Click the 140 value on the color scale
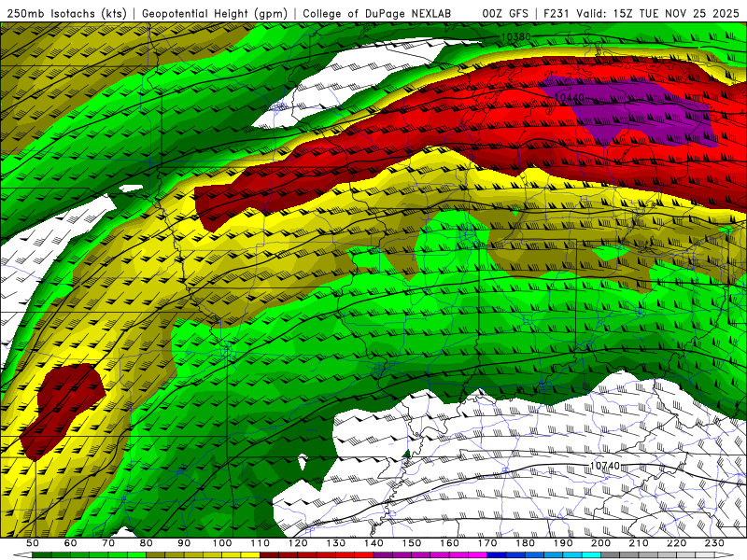747x560 pixels. point(373,543)
